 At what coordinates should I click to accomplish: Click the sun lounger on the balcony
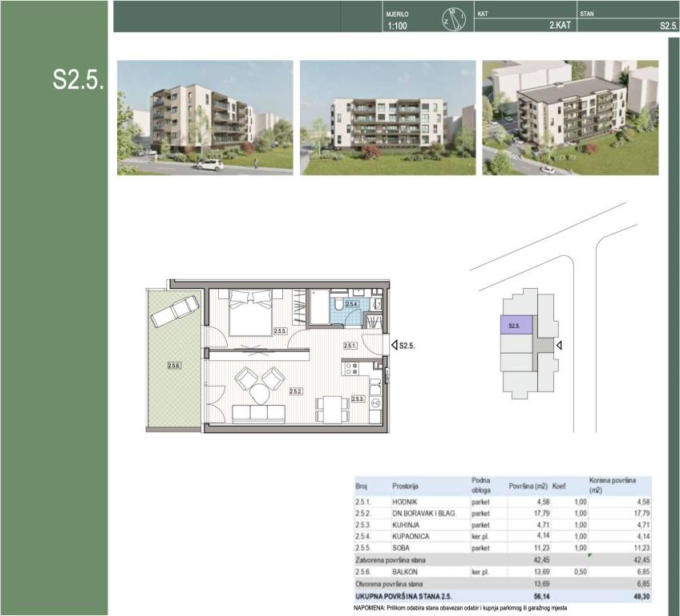pos(174,310)
